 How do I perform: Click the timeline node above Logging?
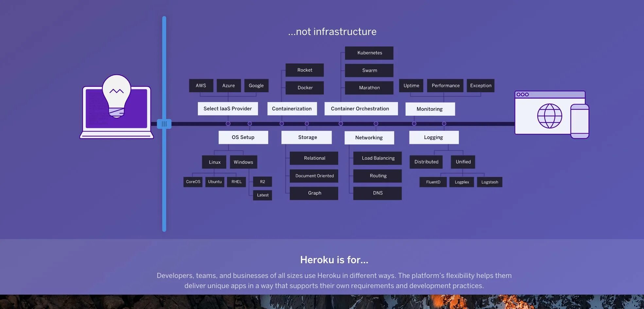(444, 124)
